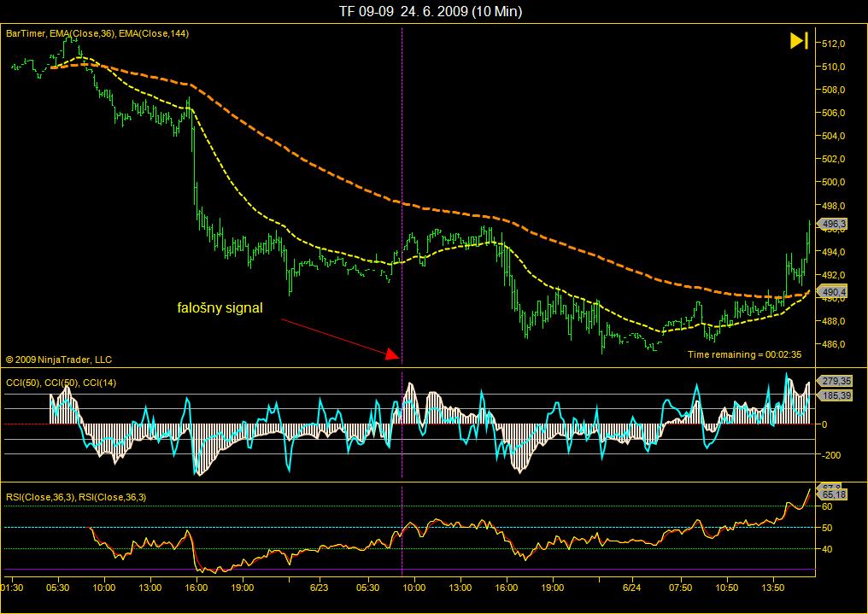This screenshot has height=614, width=868.
Task: Click the RSI axis label 50
Action: [x=827, y=528]
